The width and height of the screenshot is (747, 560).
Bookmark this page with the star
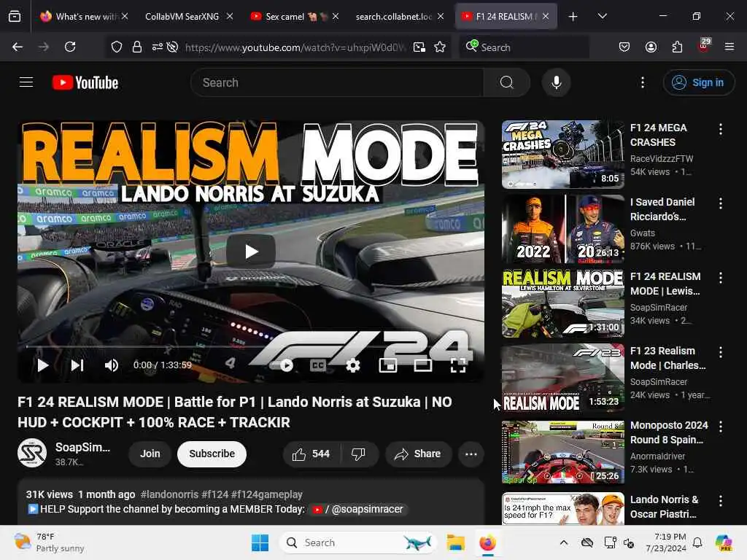pyautogui.click(x=440, y=47)
